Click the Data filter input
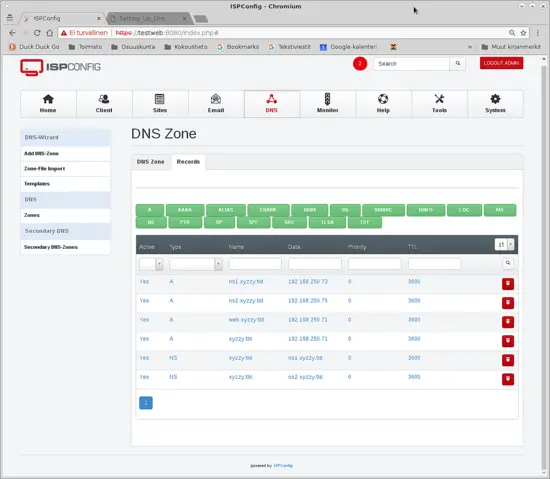Viewport: 550px width, 479px height. tap(315, 264)
